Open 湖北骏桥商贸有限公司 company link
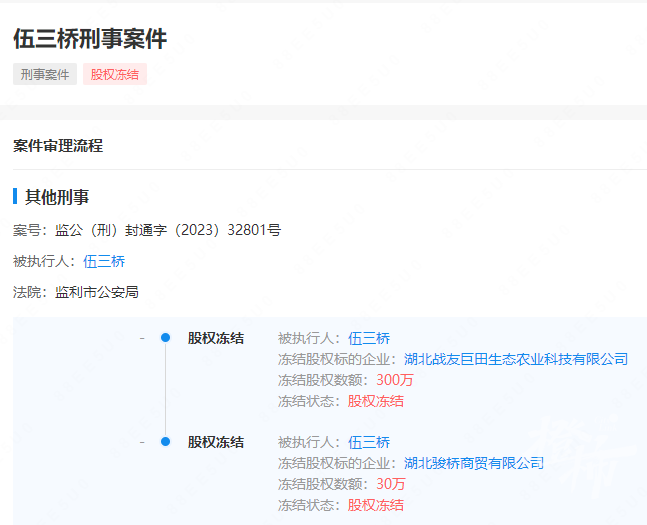The height and width of the screenshot is (525, 647). pos(473,463)
